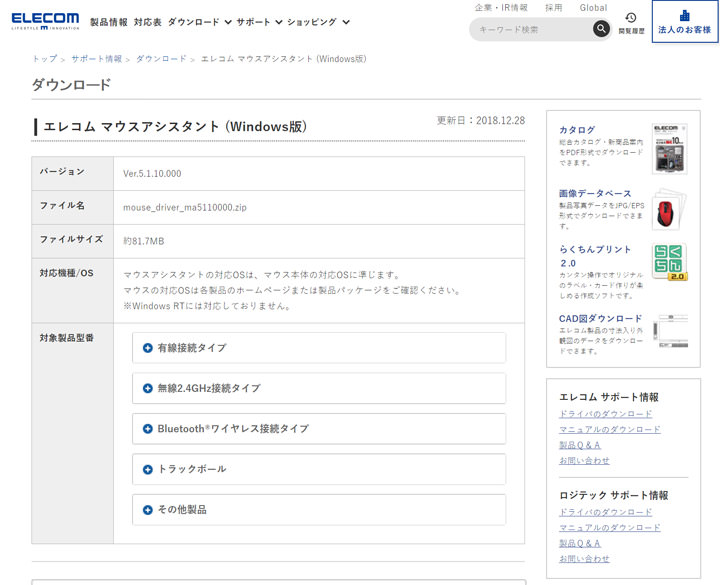The image size is (720, 585).
Task: Select version Ver.5.1.10.000 text
Action: [x=152, y=174]
